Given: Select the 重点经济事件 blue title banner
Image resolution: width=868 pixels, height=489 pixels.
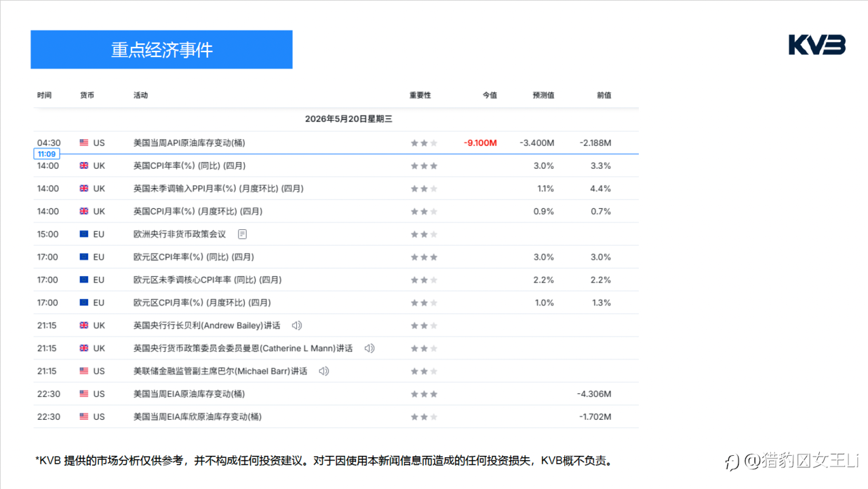Looking at the screenshot, I should 161,50.
